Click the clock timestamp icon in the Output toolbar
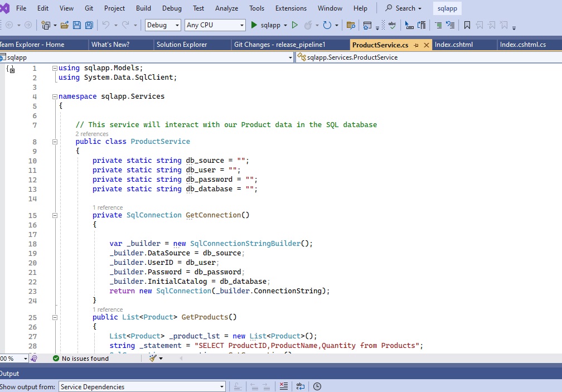Screen dimensions: 562x392 coord(317,386)
